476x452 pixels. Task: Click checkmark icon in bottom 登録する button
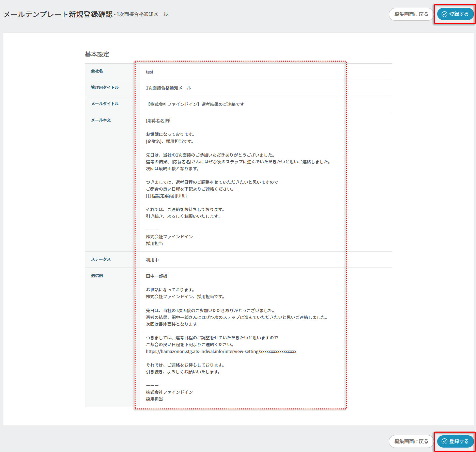coord(444,441)
